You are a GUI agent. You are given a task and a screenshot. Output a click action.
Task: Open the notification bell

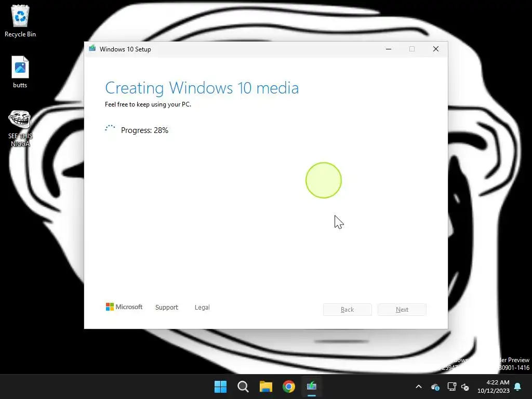tap(518, 387)
